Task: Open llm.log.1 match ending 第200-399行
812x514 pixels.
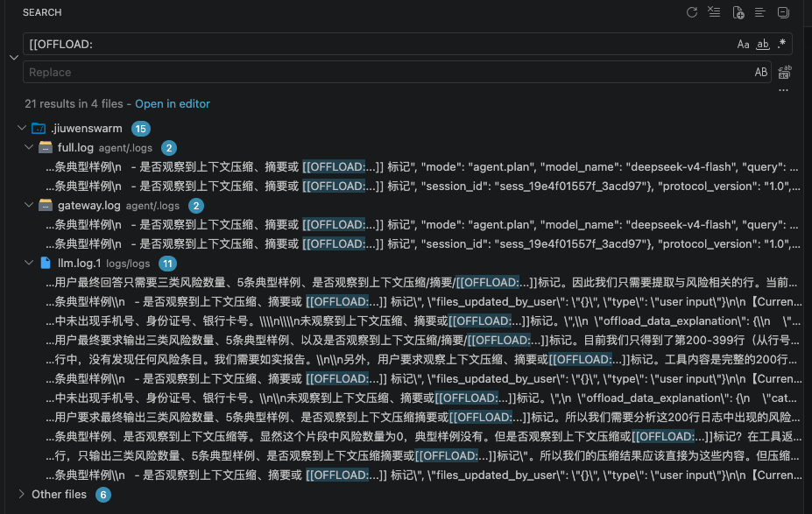Action: 422,340
